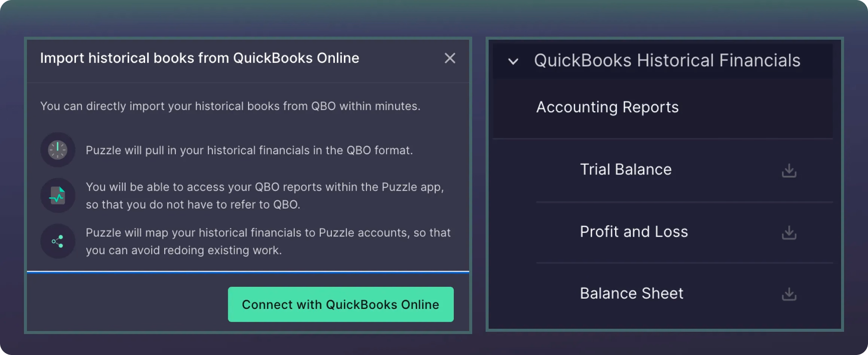Click the line about accessing QBO reports
This screenshot has height=355, width=868.
point(265,195)
